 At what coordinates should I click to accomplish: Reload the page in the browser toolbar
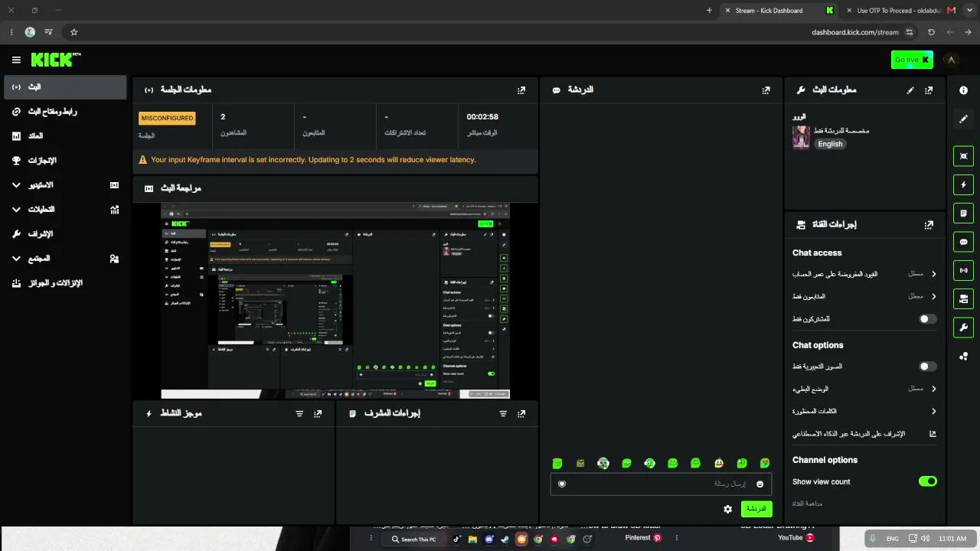click(931, 32)
